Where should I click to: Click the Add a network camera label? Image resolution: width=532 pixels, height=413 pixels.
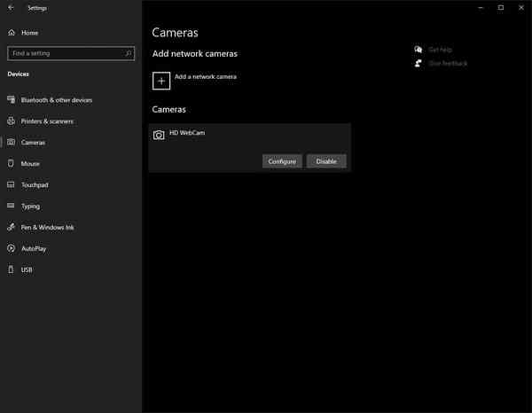206,76
